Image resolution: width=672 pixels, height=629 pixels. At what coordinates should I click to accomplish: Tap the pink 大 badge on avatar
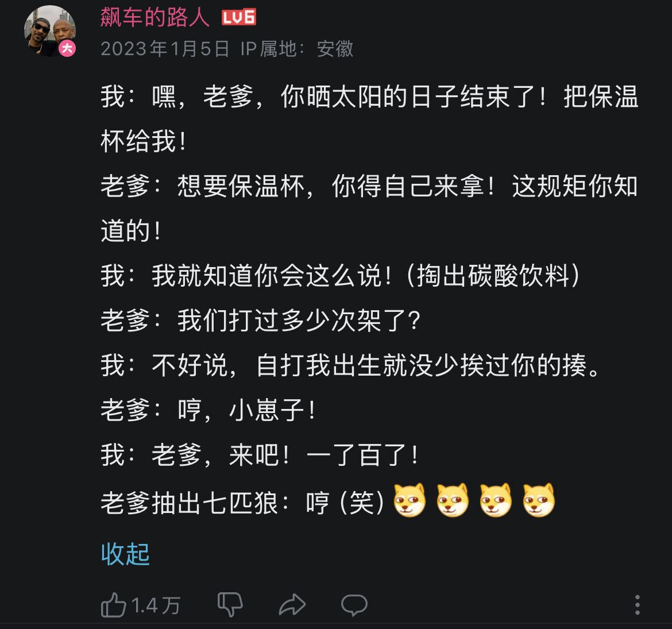(67, 48)
